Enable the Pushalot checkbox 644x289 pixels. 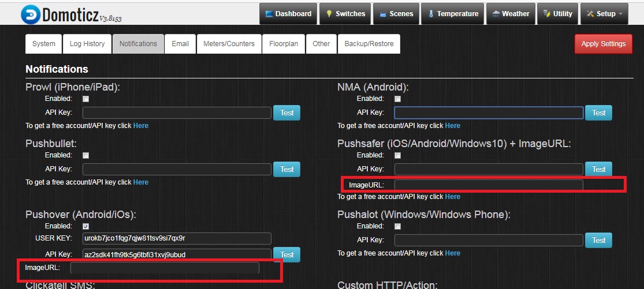pyautogui.click(x=397, y=226)
